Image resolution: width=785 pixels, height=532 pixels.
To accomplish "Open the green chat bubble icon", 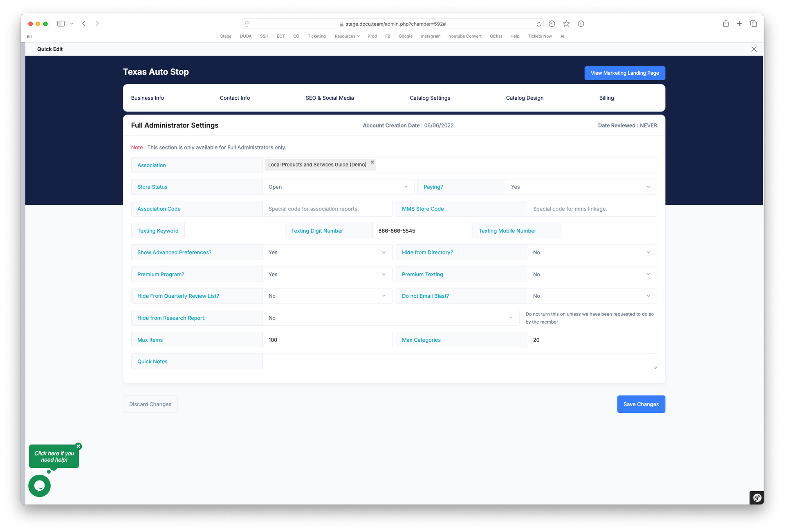I will [40, 486].
